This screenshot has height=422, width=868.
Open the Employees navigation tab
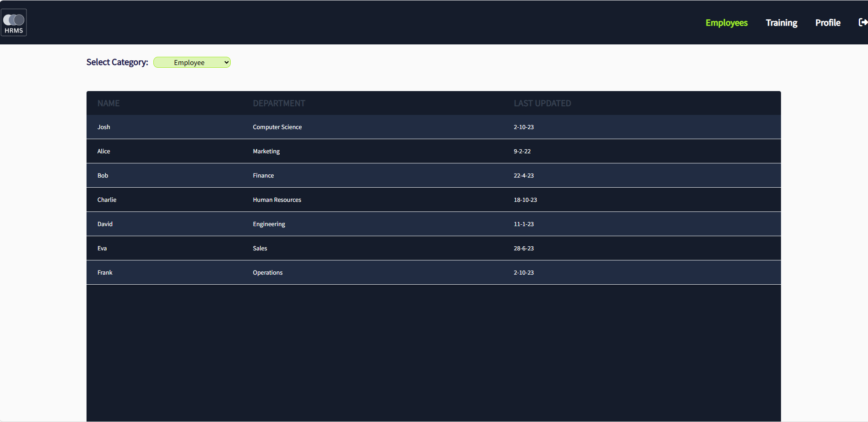[x=727, y=23]
